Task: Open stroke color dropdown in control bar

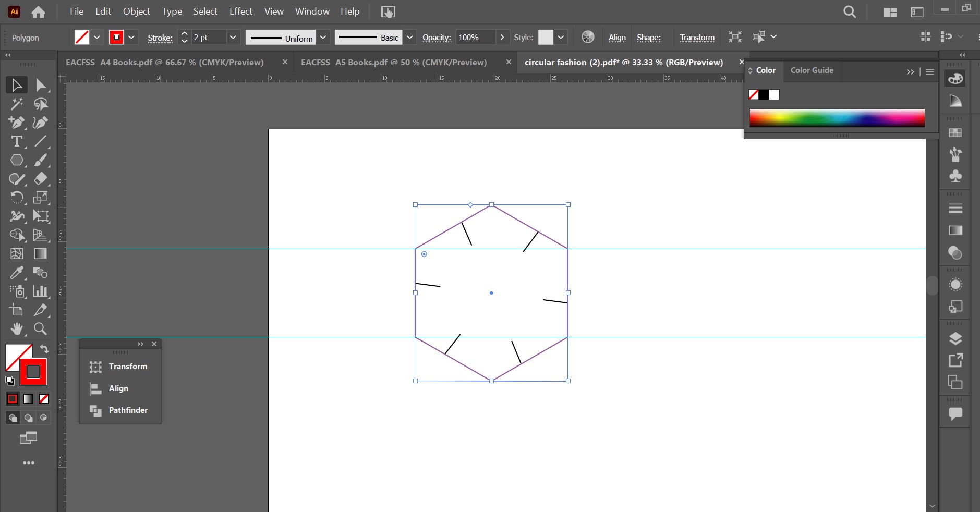Action: pyautogui.click(x=131, y=38)
